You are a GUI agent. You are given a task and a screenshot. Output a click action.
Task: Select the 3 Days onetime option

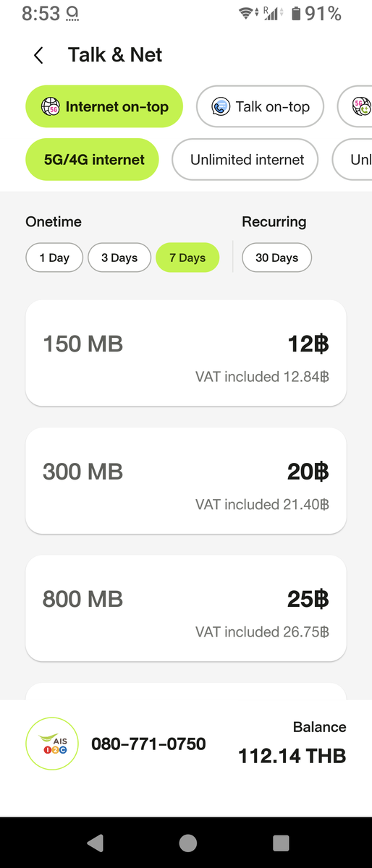tap(119, 258)
